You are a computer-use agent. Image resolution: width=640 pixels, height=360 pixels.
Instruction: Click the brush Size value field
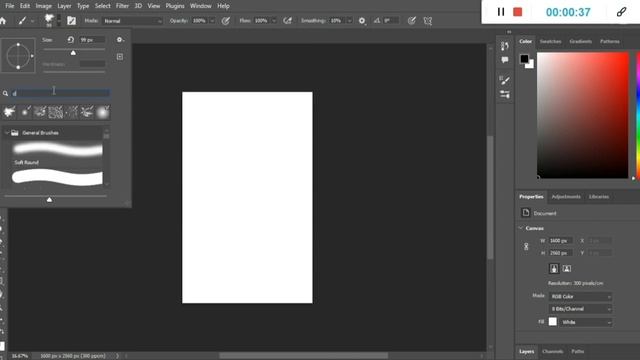pyautogui.click(x=92, y=40)
